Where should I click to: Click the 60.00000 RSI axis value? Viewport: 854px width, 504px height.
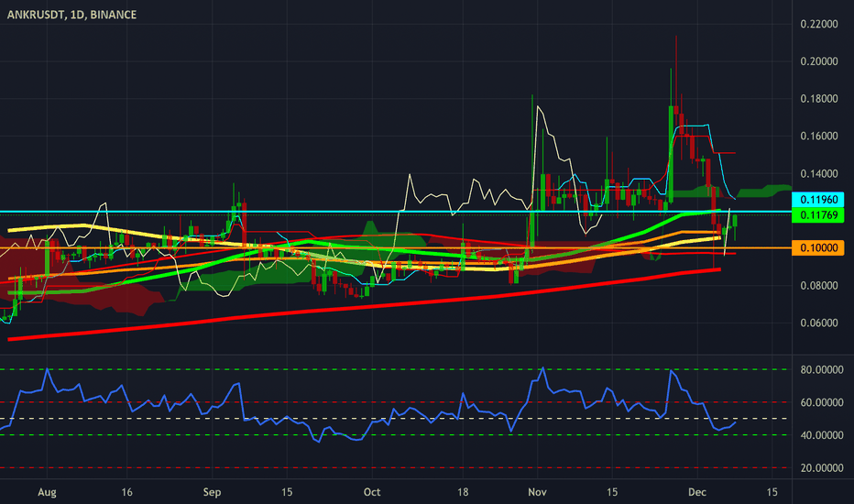tap(821, 402)
